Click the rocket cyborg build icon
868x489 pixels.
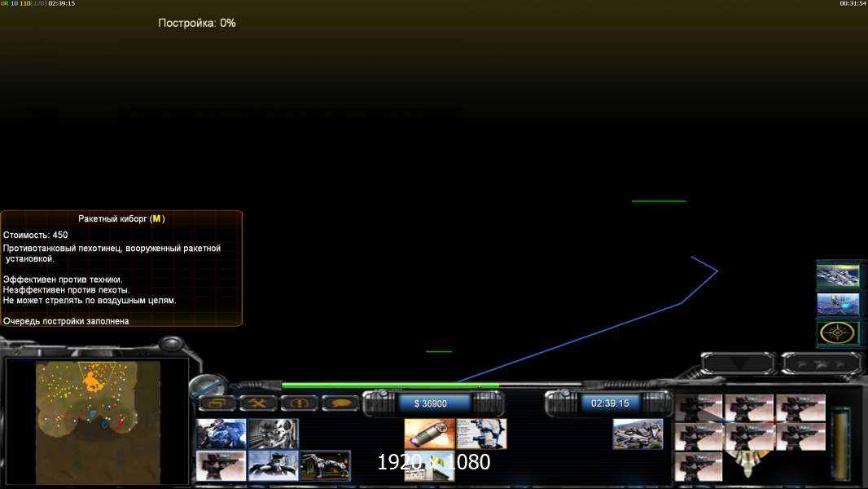(221, 465)
